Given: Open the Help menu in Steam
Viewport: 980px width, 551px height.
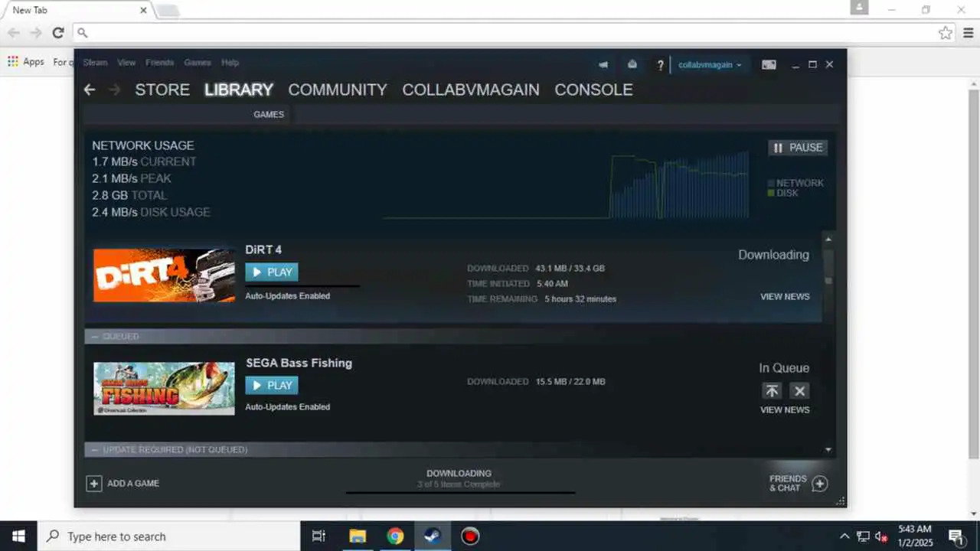Looking at the screenshot, I should point(230,63).
